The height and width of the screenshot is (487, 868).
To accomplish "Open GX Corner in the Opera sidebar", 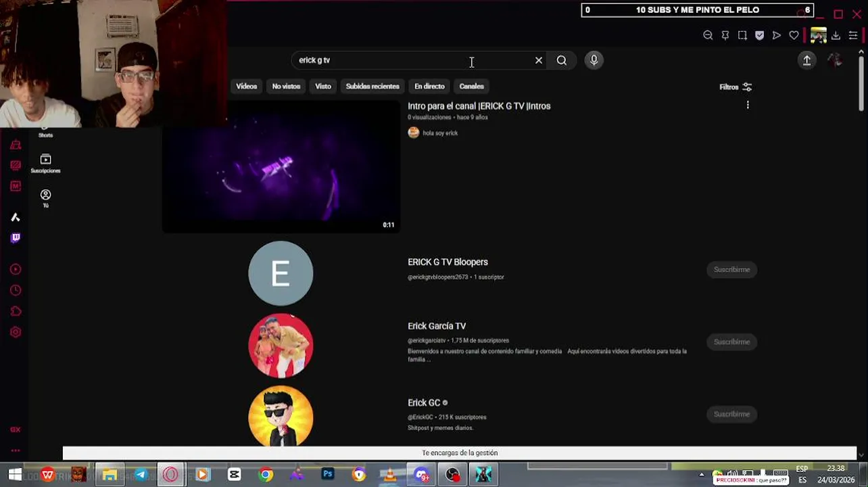I will (16, 145).
